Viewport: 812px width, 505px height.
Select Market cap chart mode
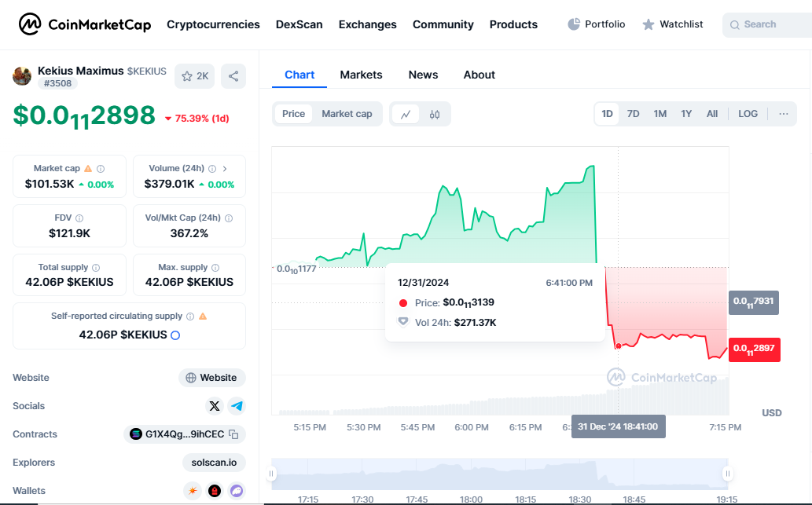[x=347, y=114]
